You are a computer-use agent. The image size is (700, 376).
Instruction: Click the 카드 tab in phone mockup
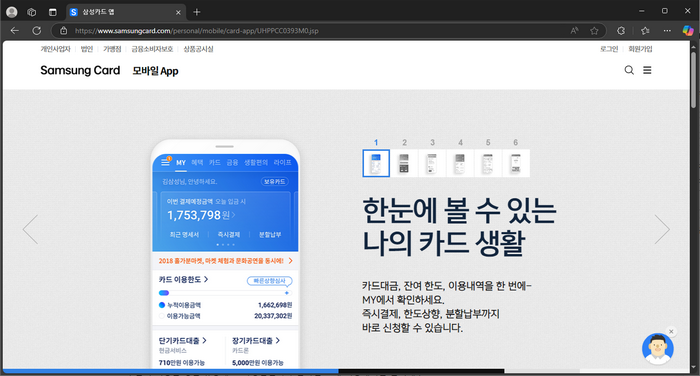click(x=215, y=163)
